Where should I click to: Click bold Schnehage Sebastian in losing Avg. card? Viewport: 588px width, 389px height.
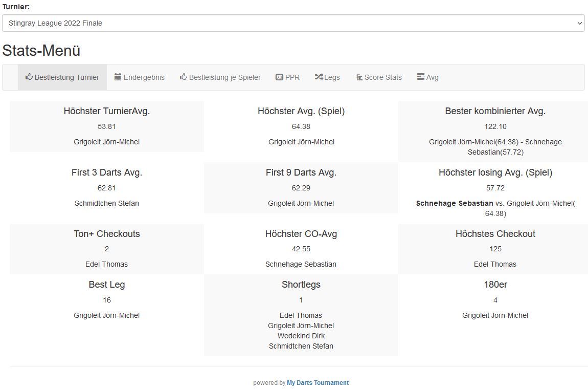click(455, 203)
